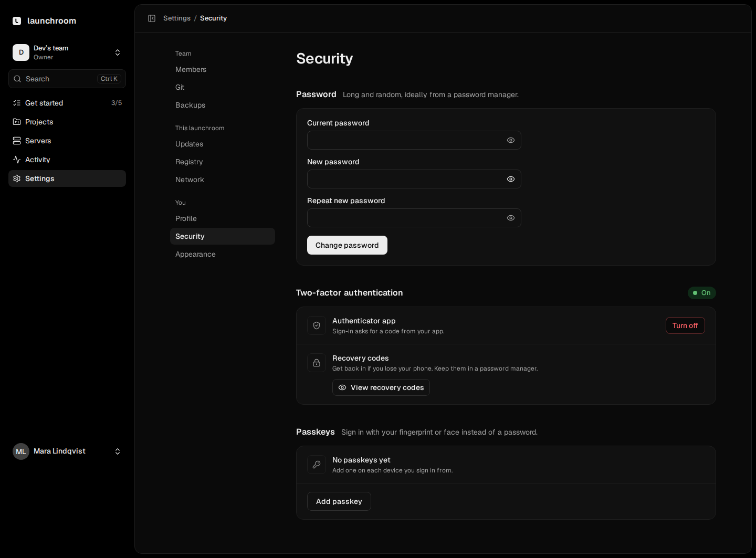Click the Authenticator app shield icon
This screenshot has height=558, width=756.
(x=317, y=325)
